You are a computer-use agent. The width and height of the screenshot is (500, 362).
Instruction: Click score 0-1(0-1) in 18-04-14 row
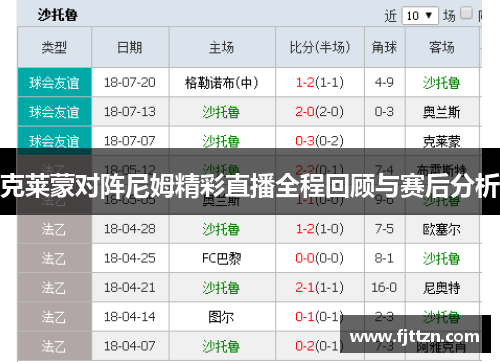(320, 317)
